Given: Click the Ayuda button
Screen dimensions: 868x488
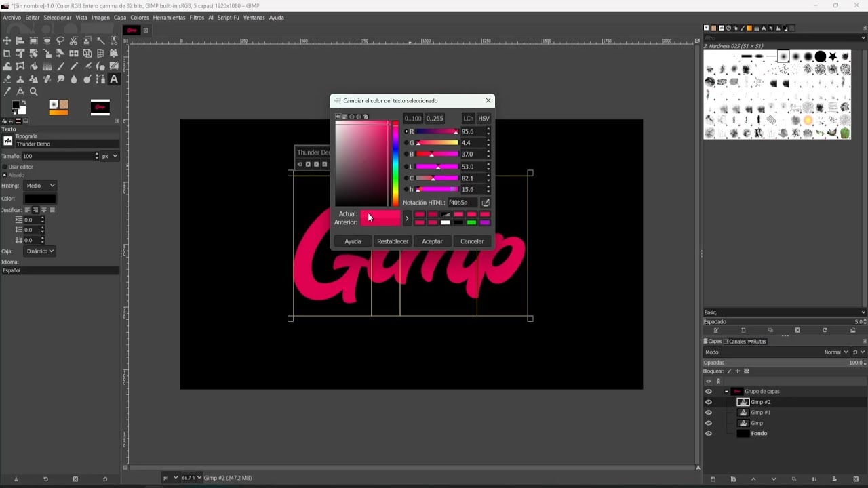Looking at the screenshot, I should (x=353, y=241).
